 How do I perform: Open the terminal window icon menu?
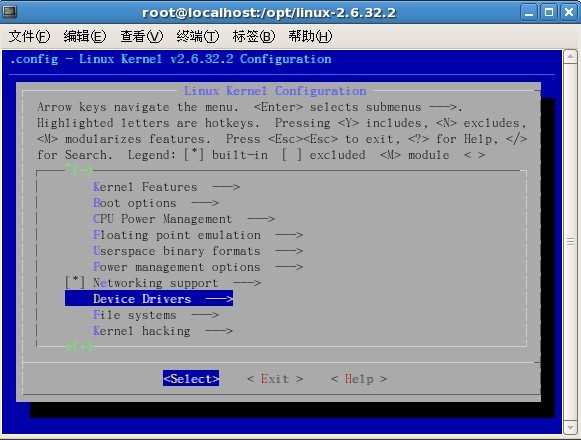(9, 12)
